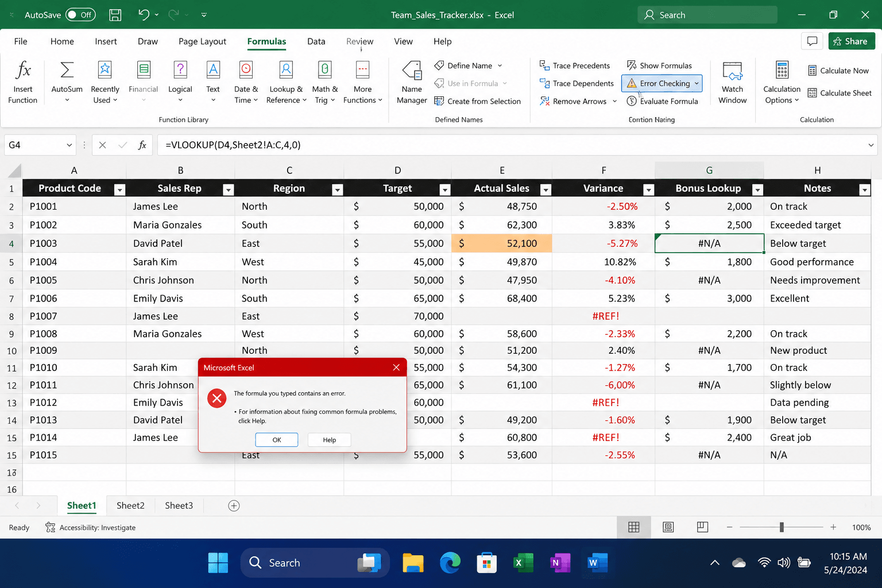Cancel formula entry with the X icon
Viewport: 882px width, 588px height.
102,145
